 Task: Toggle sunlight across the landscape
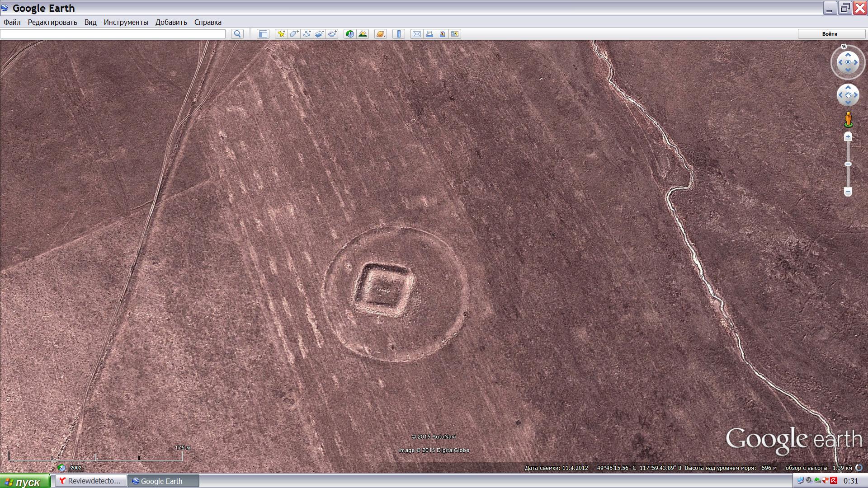(x=363, y=34)
